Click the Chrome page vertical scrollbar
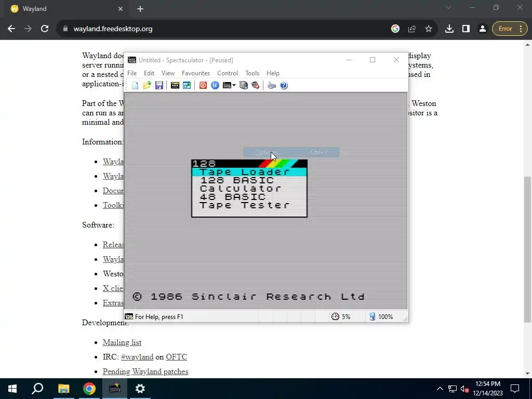The height and width of the screenshot is (399, 532). click(527, 249)
